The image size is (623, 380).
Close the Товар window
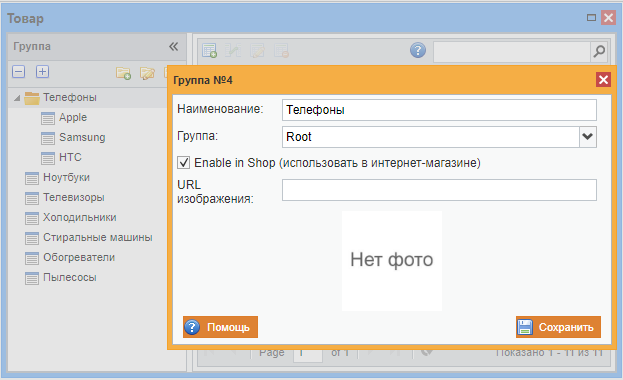coord(608,18)
